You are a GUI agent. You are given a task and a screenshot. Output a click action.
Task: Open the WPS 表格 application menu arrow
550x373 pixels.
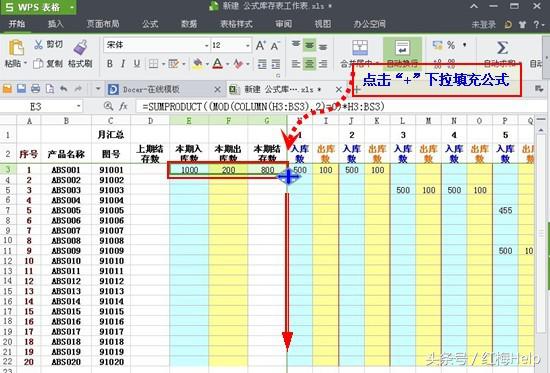(x=72, y=7)
